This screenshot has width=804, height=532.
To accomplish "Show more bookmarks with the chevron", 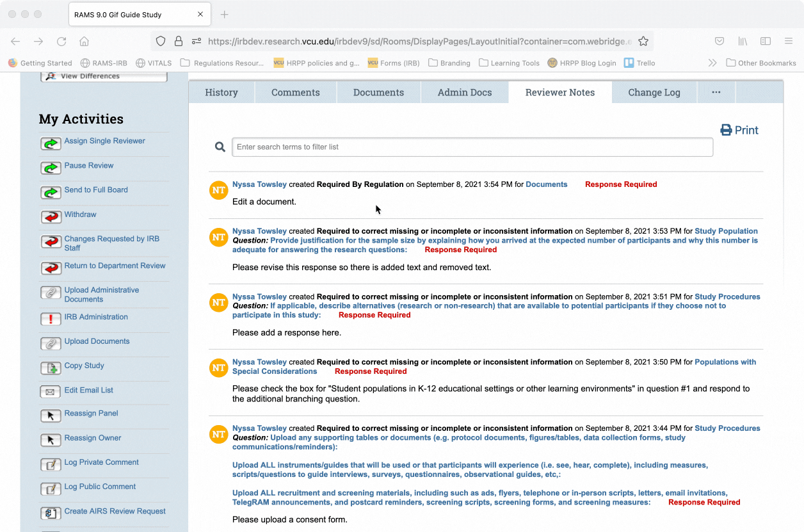I will pyautogui.click(x=712, y=63).
